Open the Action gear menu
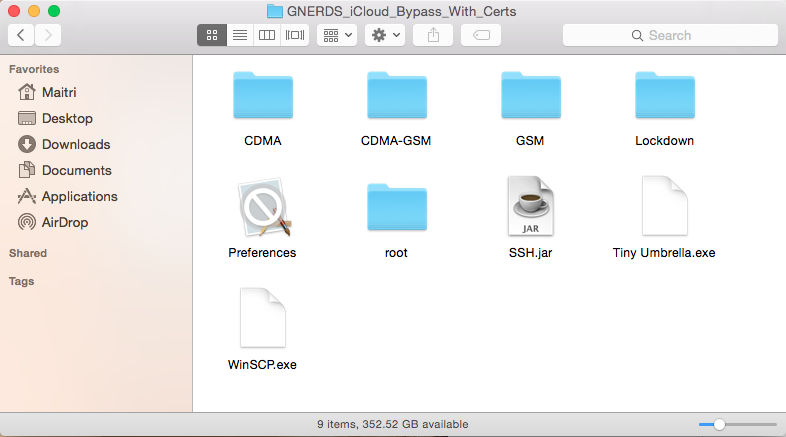 [385, 35]
